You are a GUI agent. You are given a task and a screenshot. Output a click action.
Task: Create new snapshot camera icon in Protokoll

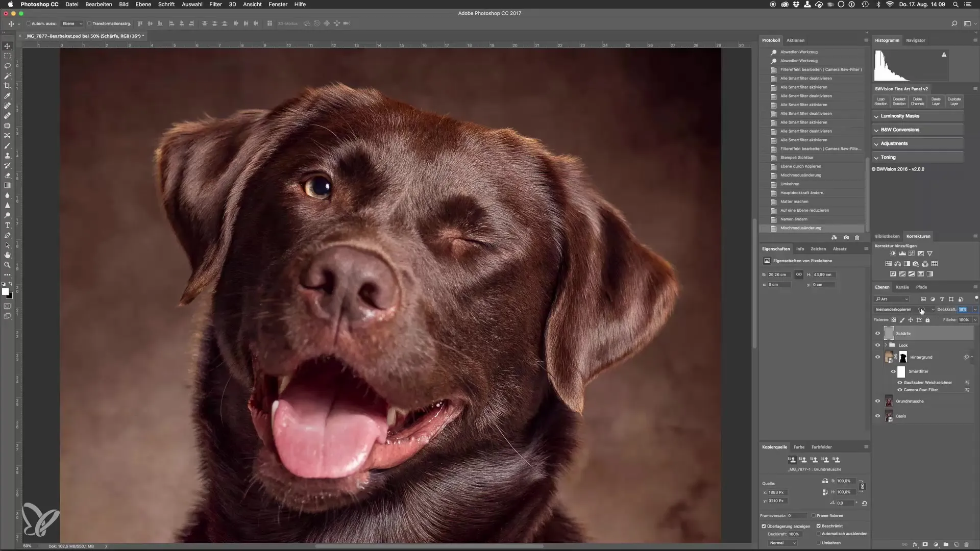(846, 238)
